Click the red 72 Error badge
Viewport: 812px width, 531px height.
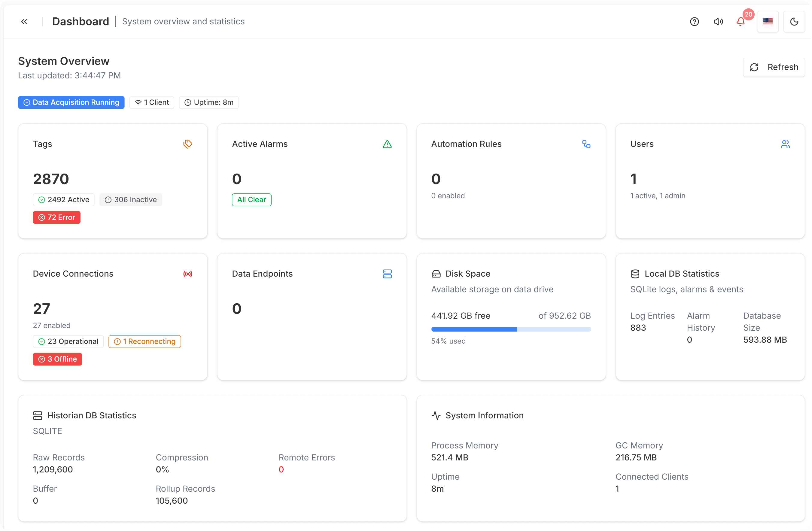(57, 217)
